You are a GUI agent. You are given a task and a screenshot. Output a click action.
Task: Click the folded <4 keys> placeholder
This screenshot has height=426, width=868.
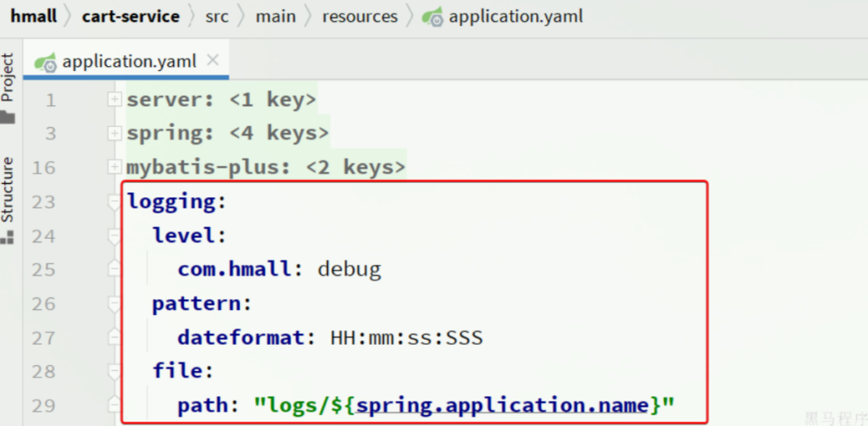[279, 134]
